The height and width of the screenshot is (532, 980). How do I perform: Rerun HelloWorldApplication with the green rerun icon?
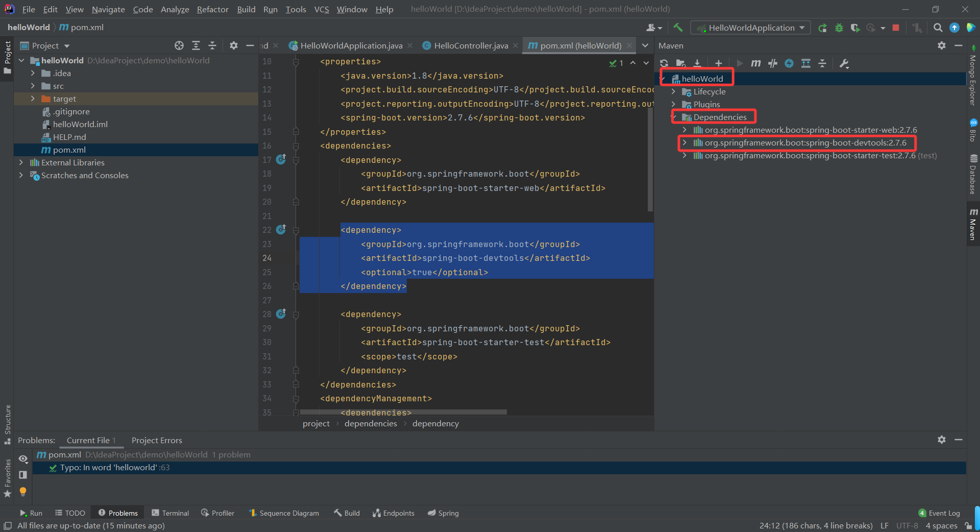[822, 28]
